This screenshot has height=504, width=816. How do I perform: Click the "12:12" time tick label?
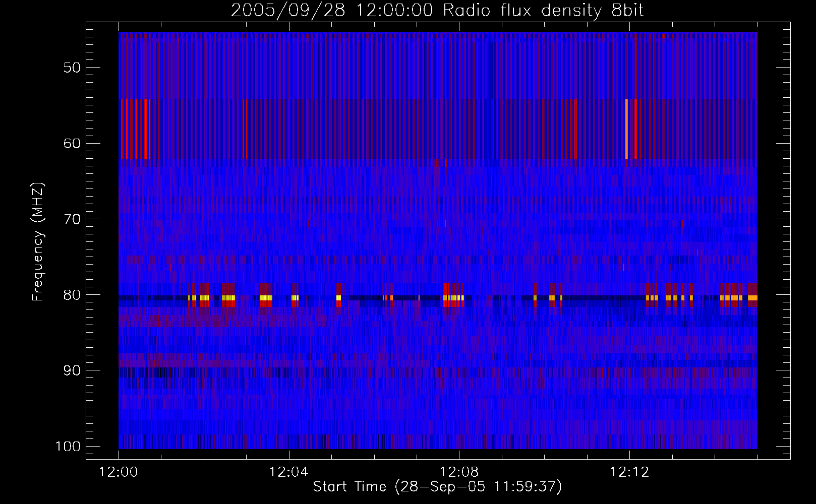coord(629,472)
